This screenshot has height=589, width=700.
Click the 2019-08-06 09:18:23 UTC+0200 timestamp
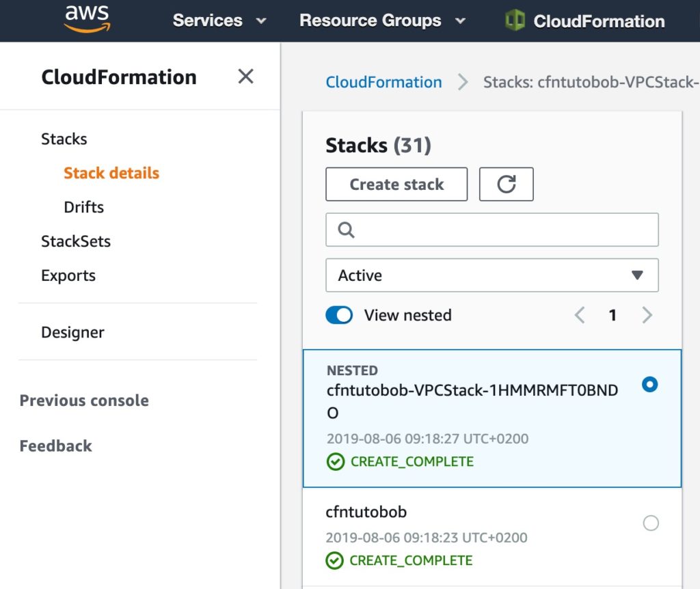(x=427, y=538)
